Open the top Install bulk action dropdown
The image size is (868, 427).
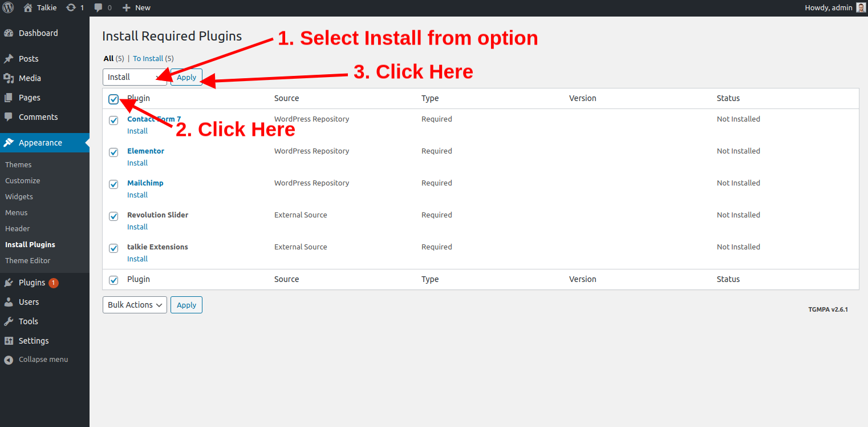(x=135, y=77)
